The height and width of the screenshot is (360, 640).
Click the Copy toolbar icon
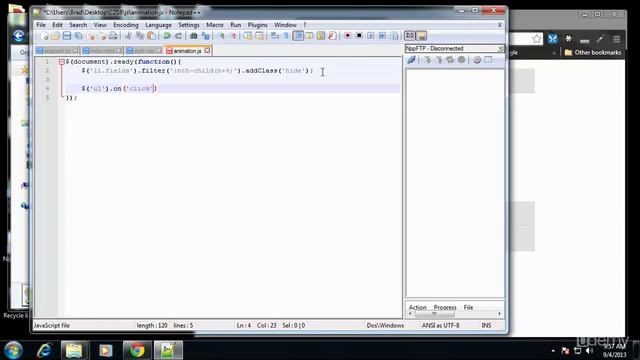[x=140, y=36]
